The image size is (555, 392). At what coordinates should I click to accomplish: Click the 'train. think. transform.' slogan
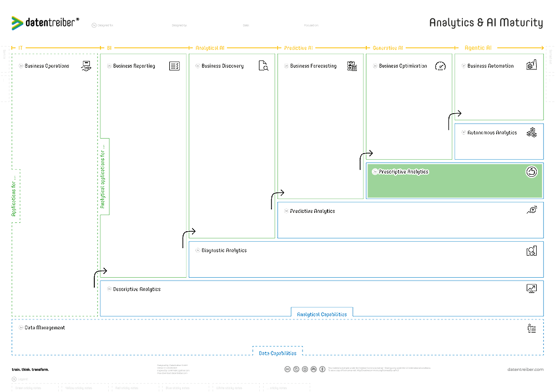click(30, 369)
